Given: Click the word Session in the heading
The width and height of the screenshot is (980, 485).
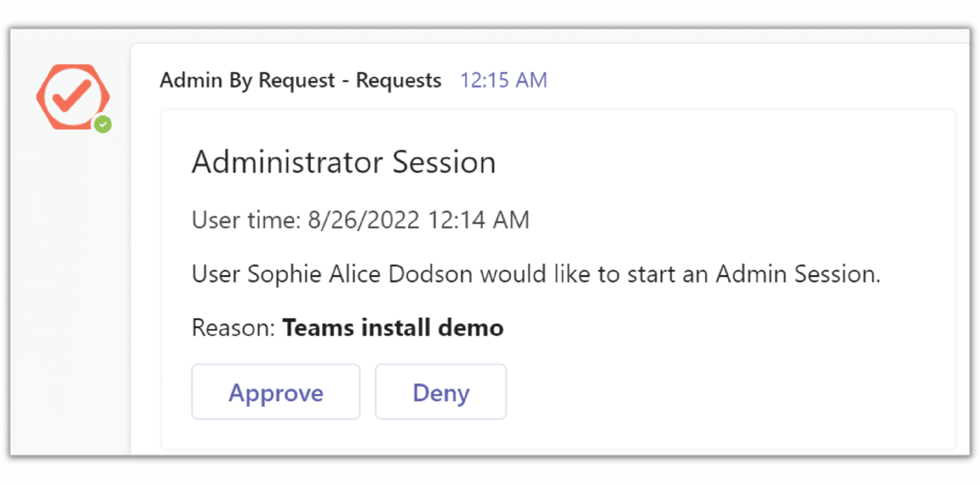Looking at the screenshot, I should [444, 162].
